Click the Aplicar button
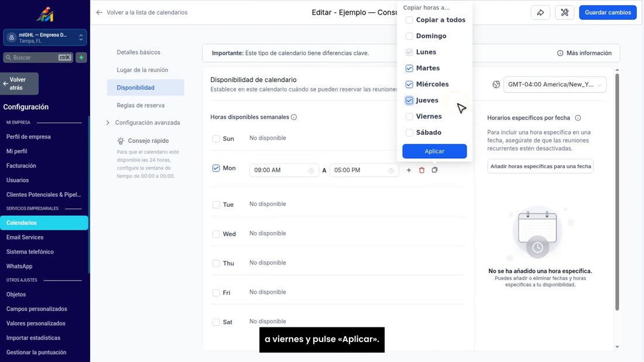644x362 pixels. [434, 151]
